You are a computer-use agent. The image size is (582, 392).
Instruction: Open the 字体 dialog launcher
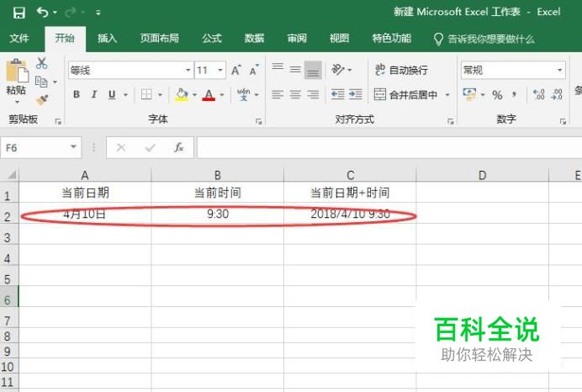pos(259,121)
